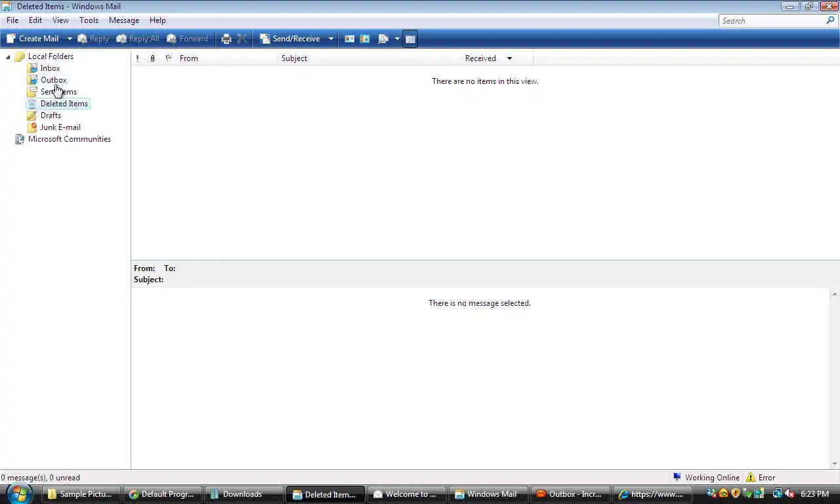The width and height of the screenshot is (840, 504).
Task: Click the Reply All toolbar button
Action: tap(138, 39)
